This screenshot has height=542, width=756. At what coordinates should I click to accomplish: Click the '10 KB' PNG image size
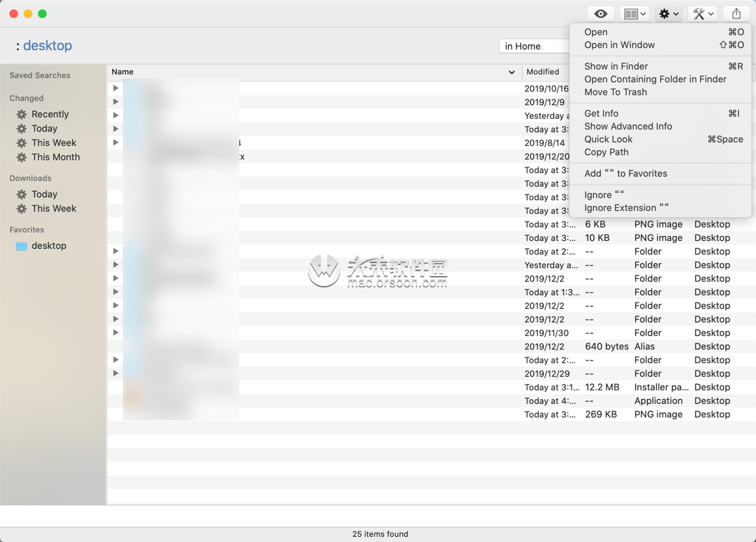point(597,238)
